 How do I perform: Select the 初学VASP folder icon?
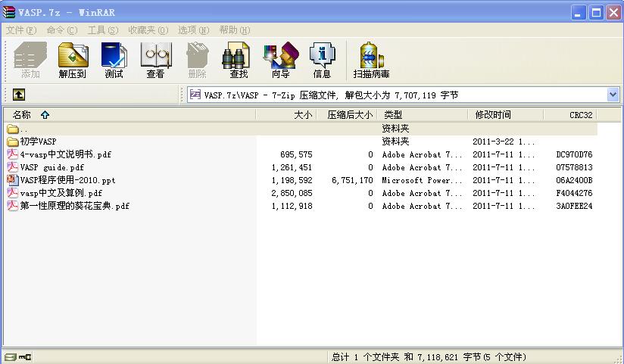[x=13, y=142]
